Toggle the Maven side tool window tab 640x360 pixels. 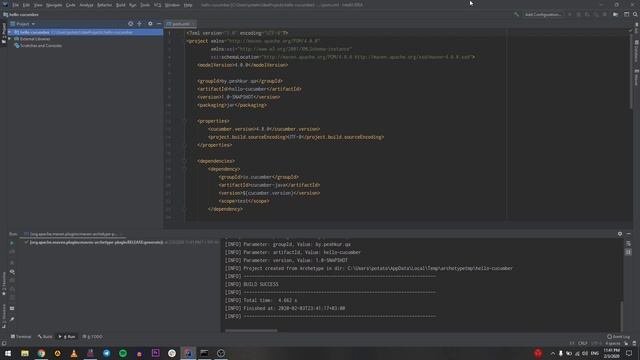636,78
